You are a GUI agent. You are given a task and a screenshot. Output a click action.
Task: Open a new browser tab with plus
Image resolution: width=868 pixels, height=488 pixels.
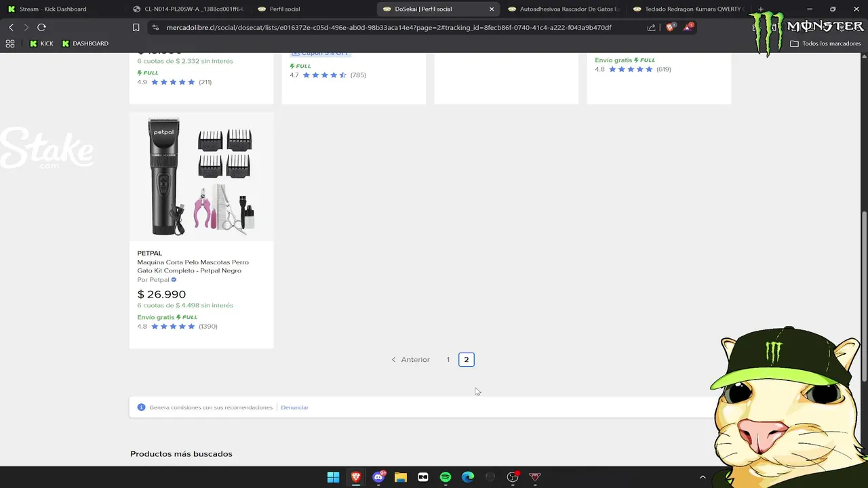tap(760, 9)
